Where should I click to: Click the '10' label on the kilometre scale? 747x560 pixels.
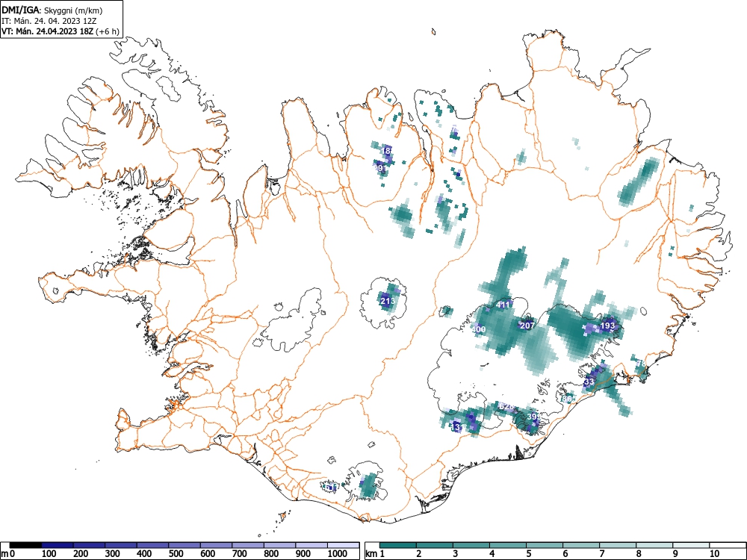(713, 554)
